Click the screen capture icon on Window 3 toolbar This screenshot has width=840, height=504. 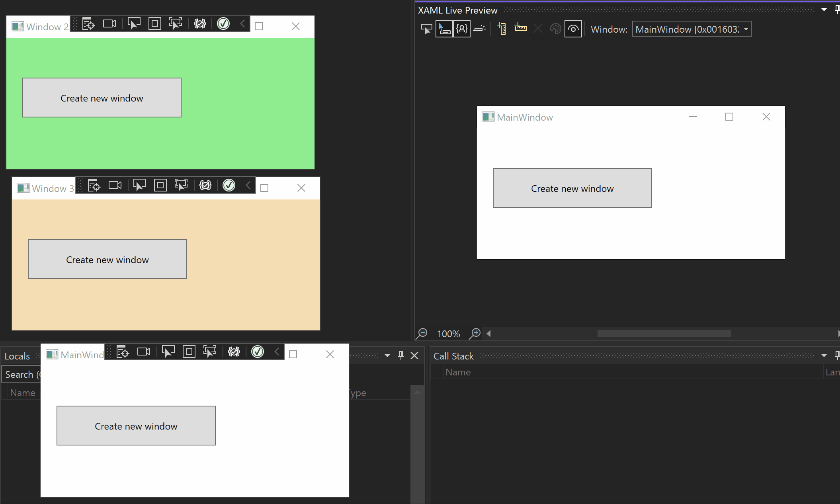click(115, 185)
